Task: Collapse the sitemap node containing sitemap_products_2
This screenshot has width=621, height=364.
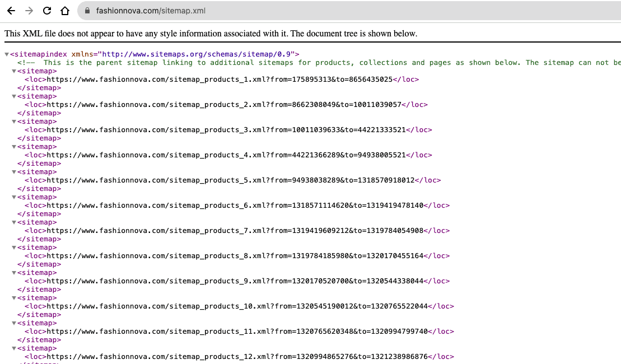Action: click(14, 96)
